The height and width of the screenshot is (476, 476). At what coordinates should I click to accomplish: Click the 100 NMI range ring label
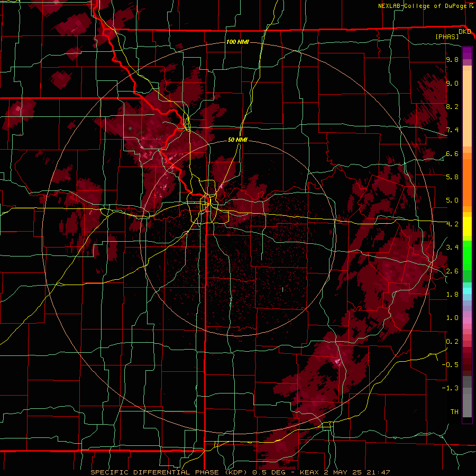tap(237, 42)
